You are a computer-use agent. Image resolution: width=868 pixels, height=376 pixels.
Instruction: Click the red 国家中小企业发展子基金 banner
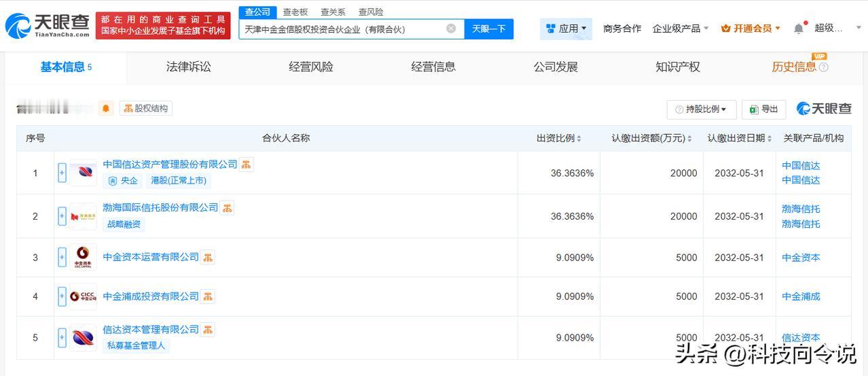pos(163,25)
